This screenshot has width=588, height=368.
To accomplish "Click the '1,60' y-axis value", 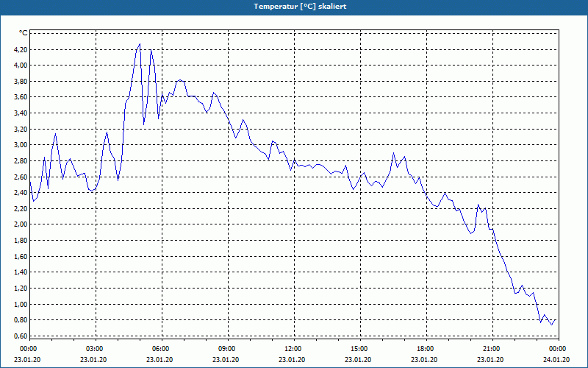I will click(x=21, y=256).
